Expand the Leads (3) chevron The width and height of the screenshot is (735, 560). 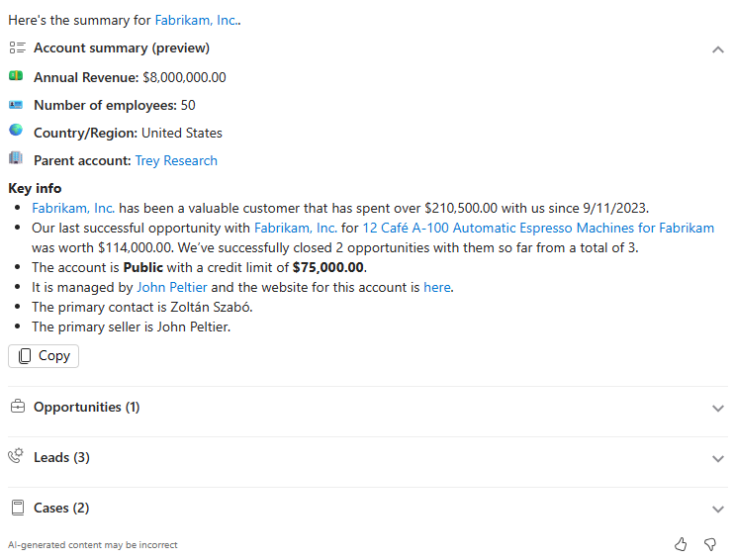click(x=718, y=458)
